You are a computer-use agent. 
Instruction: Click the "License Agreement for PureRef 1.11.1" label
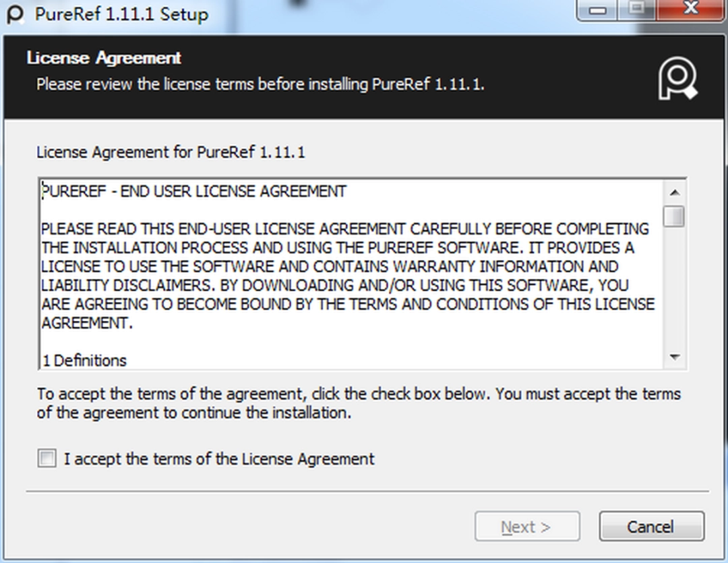click(171, 152)
